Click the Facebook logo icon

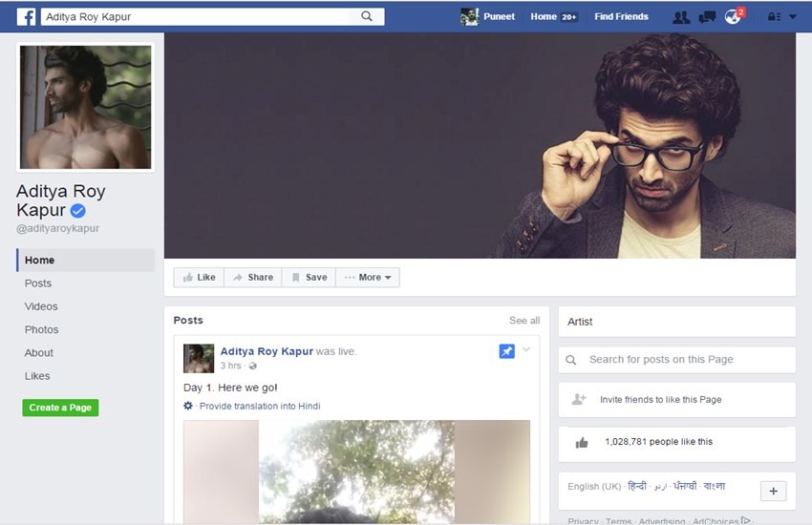(27, 16)
